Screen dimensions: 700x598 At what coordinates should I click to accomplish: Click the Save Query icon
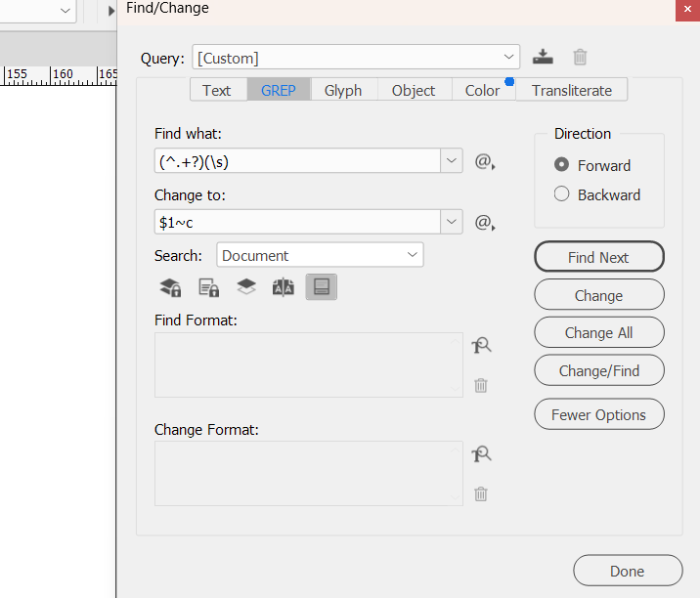pos(543,57)
